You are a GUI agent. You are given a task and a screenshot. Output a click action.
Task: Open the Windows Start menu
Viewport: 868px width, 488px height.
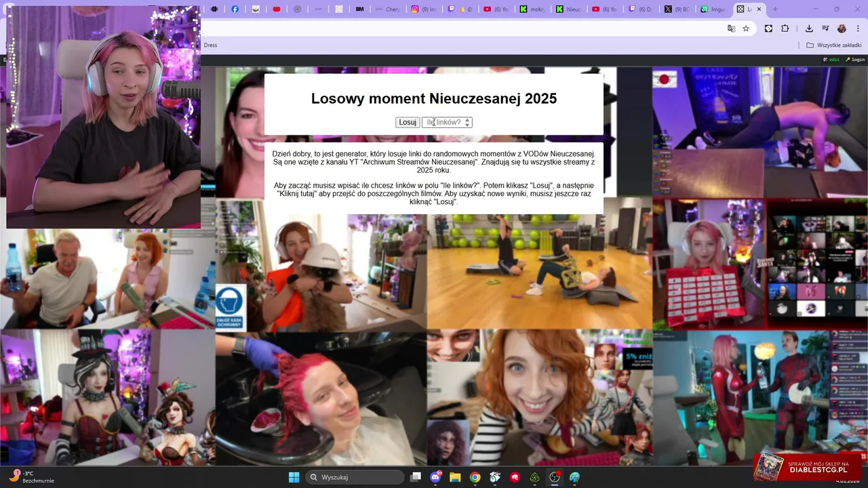(x=294, y=477)
